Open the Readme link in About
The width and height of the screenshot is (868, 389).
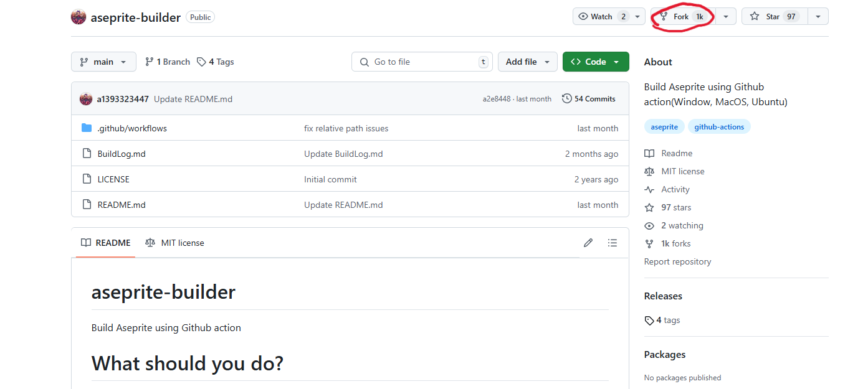(x=669, y=153)
